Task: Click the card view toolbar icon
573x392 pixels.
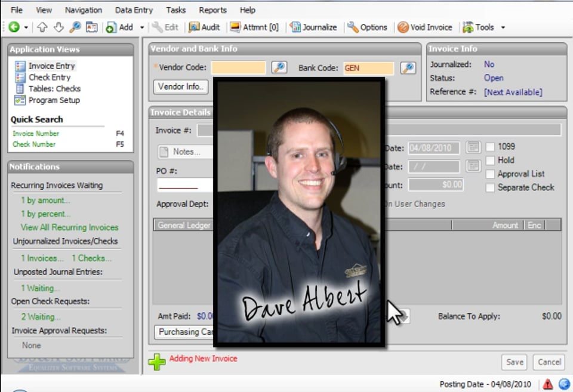Action: (x=91, y=27)
